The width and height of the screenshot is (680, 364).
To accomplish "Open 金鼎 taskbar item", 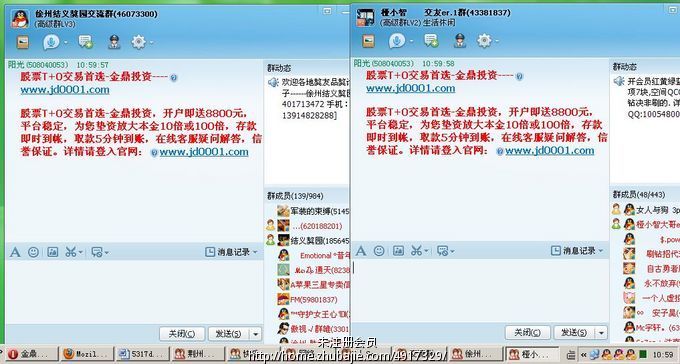I will click(31, 354).
